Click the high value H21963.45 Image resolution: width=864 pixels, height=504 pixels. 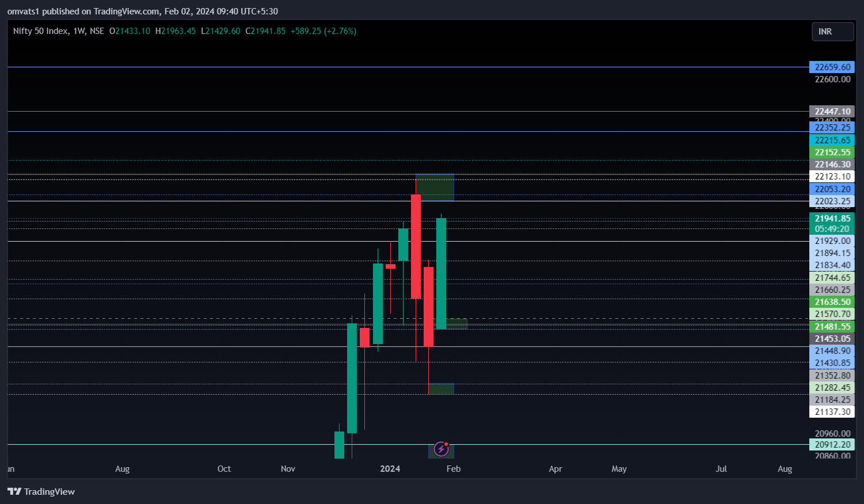pos(176,31)
